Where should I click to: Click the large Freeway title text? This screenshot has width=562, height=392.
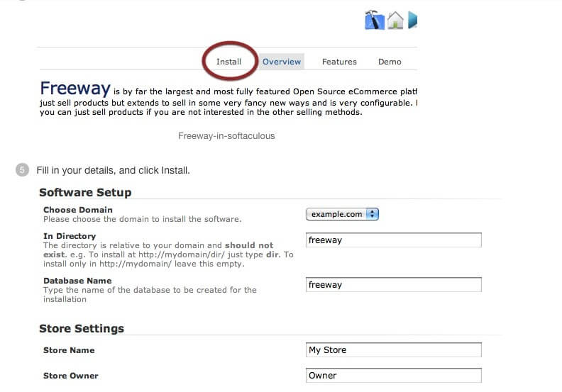75,88
